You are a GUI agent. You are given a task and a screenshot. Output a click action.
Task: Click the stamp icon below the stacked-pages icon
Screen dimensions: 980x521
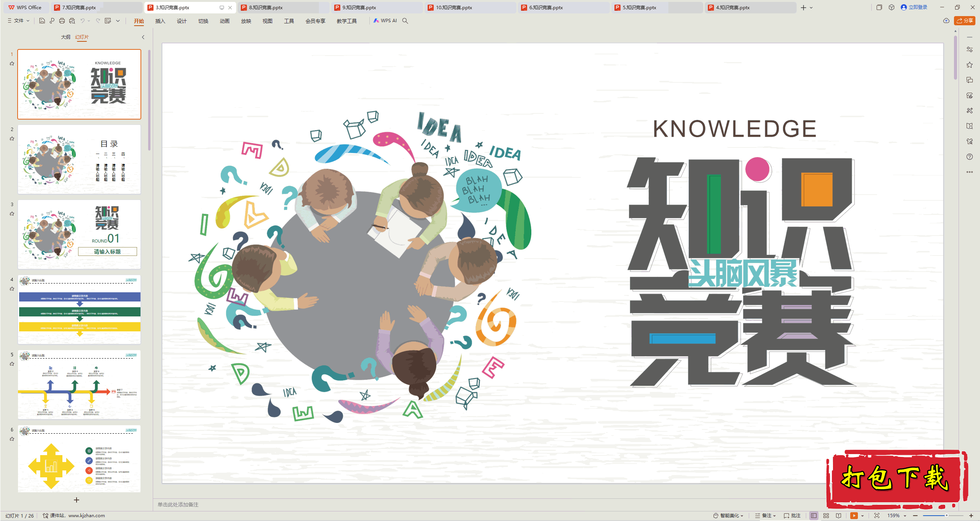click(x=970, y=95)
